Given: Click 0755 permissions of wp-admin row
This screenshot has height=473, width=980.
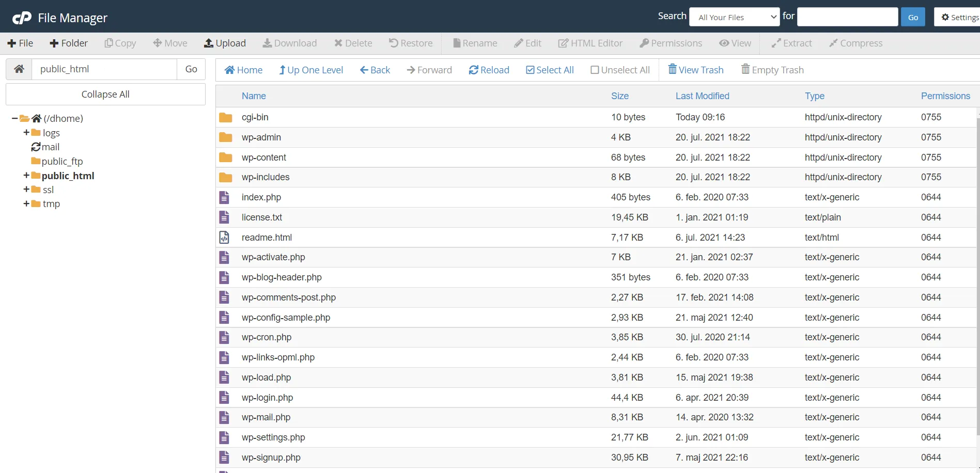Looking at the screenshot, I should pos(931,137).
